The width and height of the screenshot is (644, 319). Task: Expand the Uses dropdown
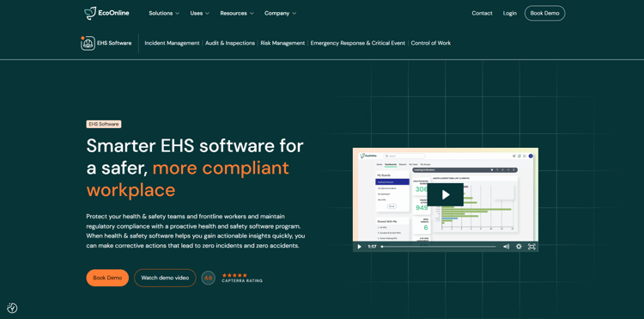pyautogui.click(x=199, y=13)
